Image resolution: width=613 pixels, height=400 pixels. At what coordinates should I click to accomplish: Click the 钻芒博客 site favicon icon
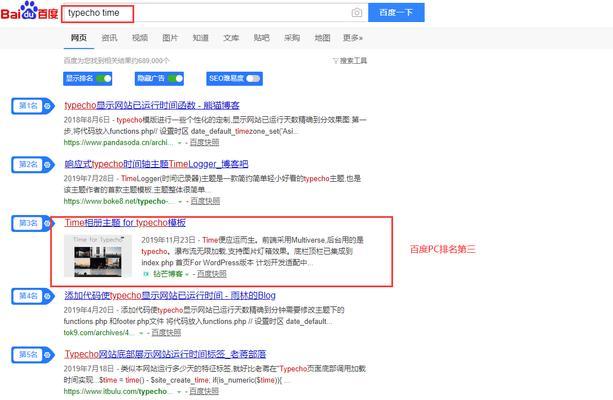pos(146,274)
